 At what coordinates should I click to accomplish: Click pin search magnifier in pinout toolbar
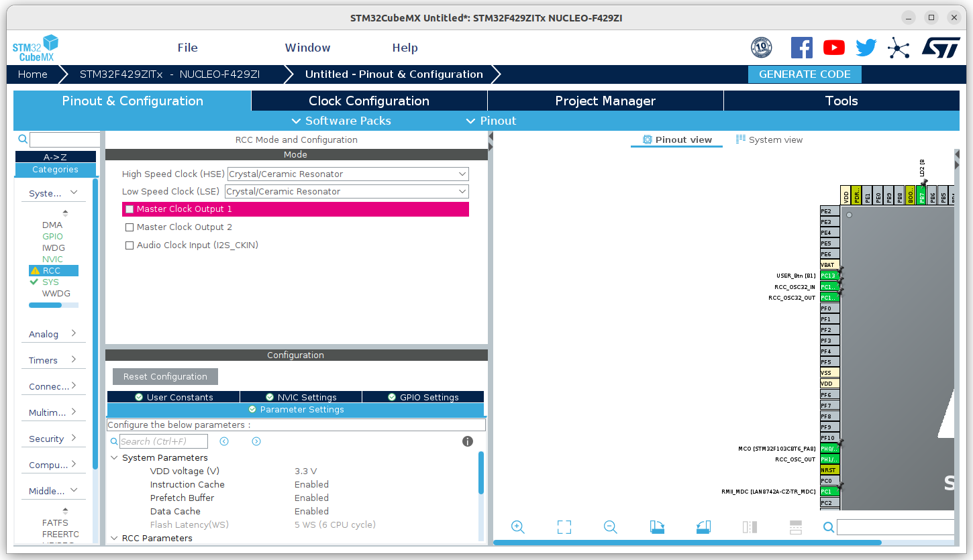point(829,527)
